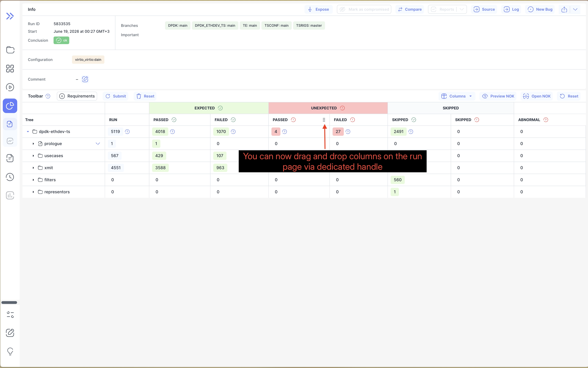Click the TSRIGS: master branch tag
588x368 pixels.
[309, 25]
